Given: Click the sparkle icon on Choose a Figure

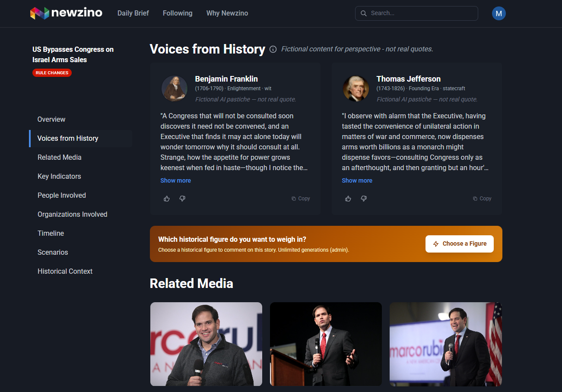Looking at the screenshot, I should click(x=435, y=244).
